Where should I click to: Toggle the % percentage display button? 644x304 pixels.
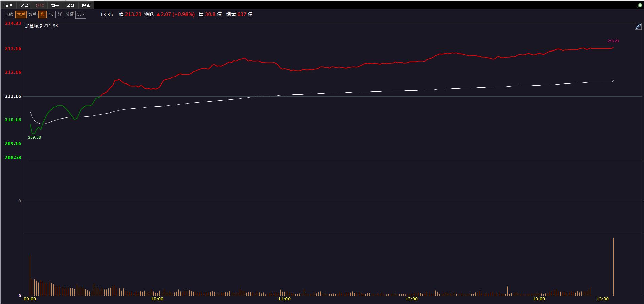(x=51, y=14)
